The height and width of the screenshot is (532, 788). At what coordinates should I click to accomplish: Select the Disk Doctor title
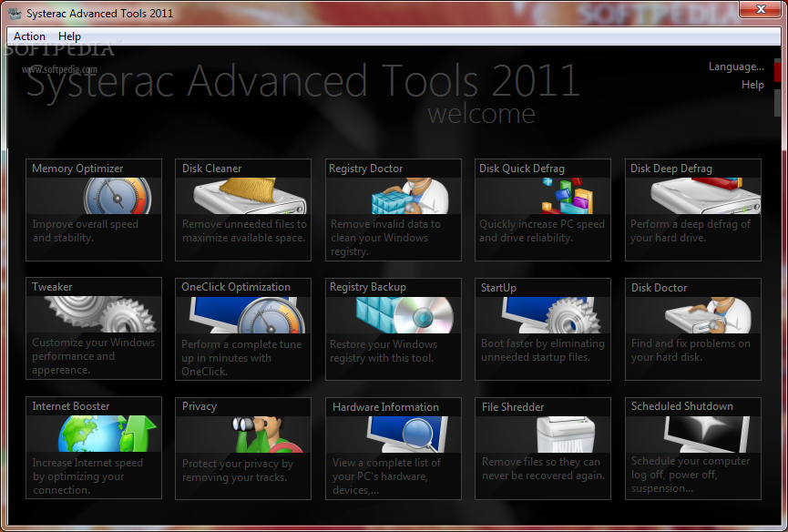[x=659, y=288]
